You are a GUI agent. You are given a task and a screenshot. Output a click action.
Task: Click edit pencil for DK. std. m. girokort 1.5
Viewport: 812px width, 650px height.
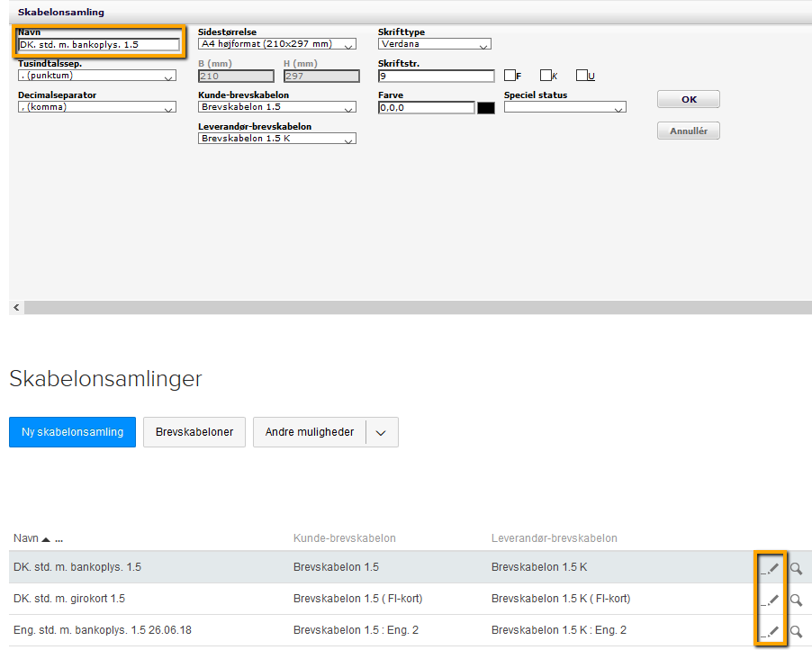[772, 600]
